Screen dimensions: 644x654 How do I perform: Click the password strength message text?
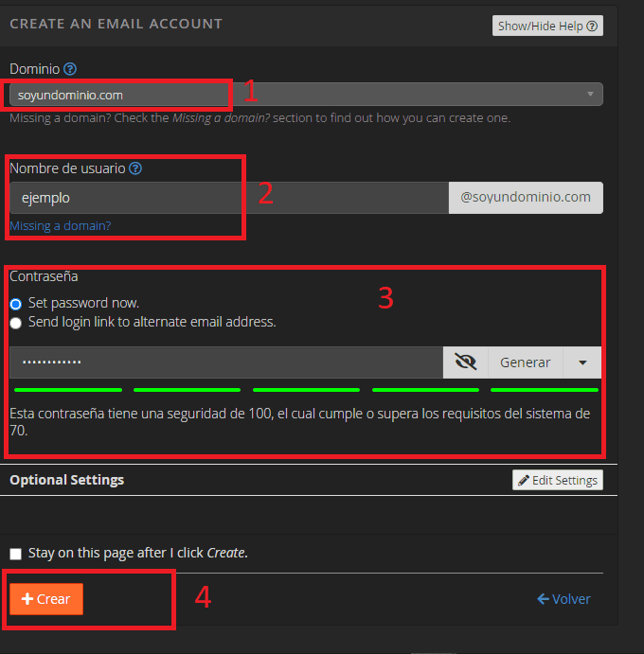pyautogui.click(x=299, y=422)
